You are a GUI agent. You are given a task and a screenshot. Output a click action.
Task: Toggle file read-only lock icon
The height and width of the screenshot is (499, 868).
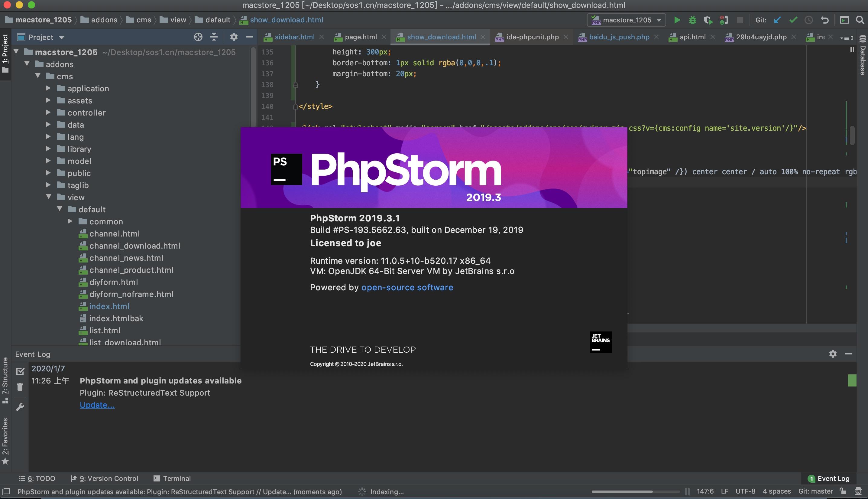point(843,491)
